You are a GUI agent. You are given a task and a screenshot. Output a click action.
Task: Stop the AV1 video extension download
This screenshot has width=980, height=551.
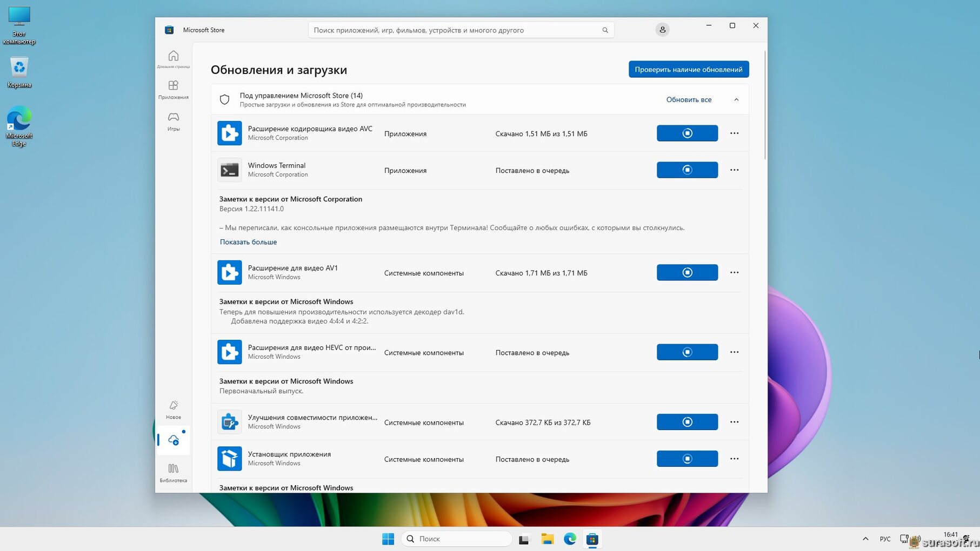pyautogui.click(x=686, y=273)
